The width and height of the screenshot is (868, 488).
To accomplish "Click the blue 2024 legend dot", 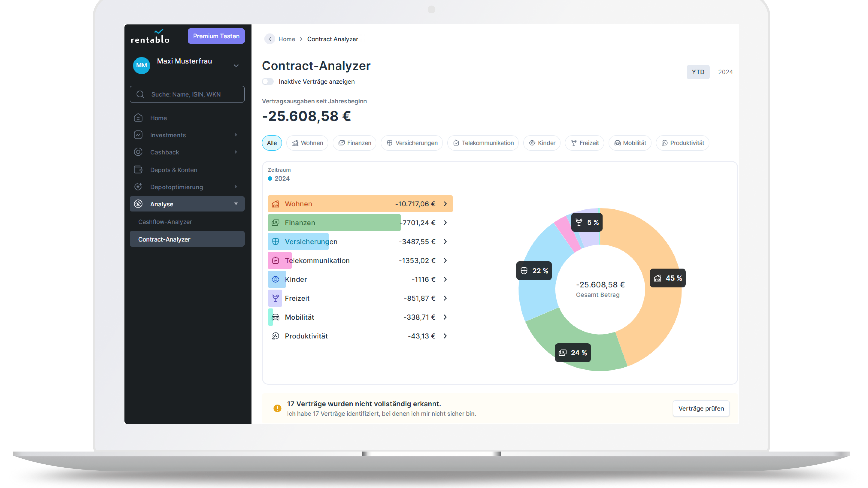I will 270,179.
